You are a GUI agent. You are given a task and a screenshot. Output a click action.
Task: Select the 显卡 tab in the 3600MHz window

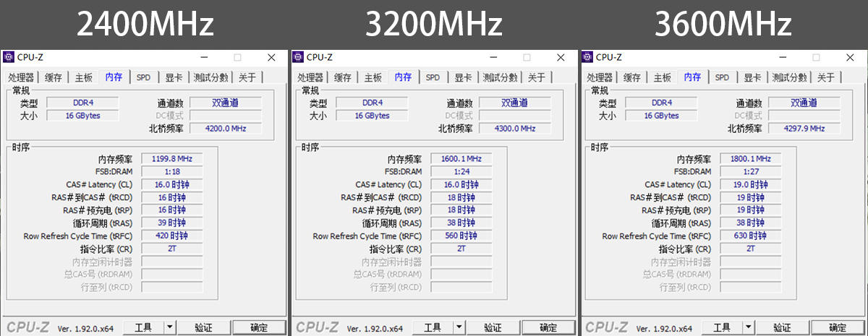[x=752, y=77]
